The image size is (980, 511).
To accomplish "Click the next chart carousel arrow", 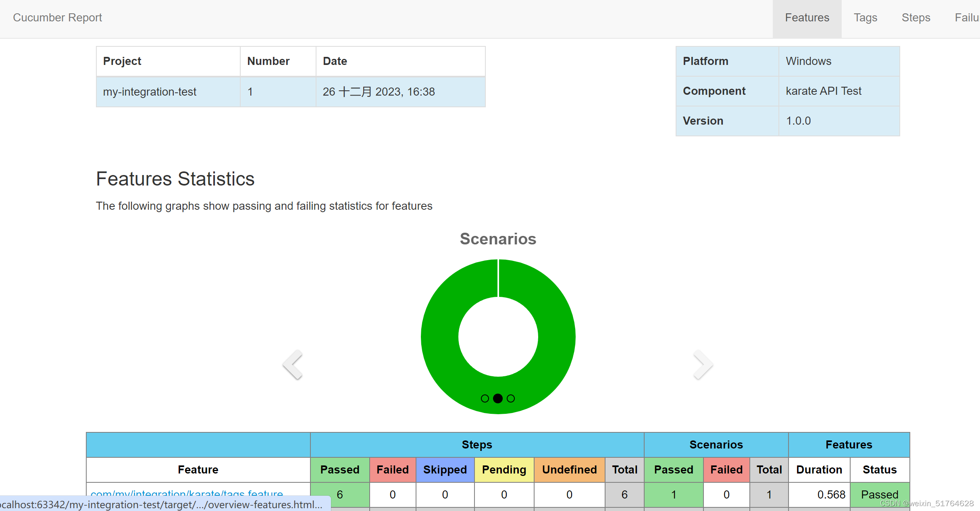I will click(x=703, y=364).
